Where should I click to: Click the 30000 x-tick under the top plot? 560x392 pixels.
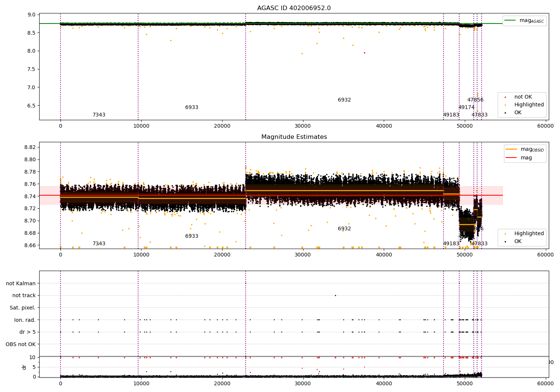tap(303, 126)
